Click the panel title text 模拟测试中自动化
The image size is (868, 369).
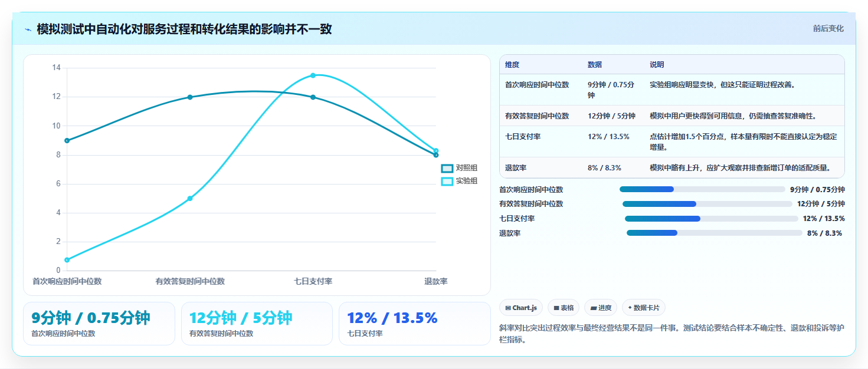click(x=184, y=29)
